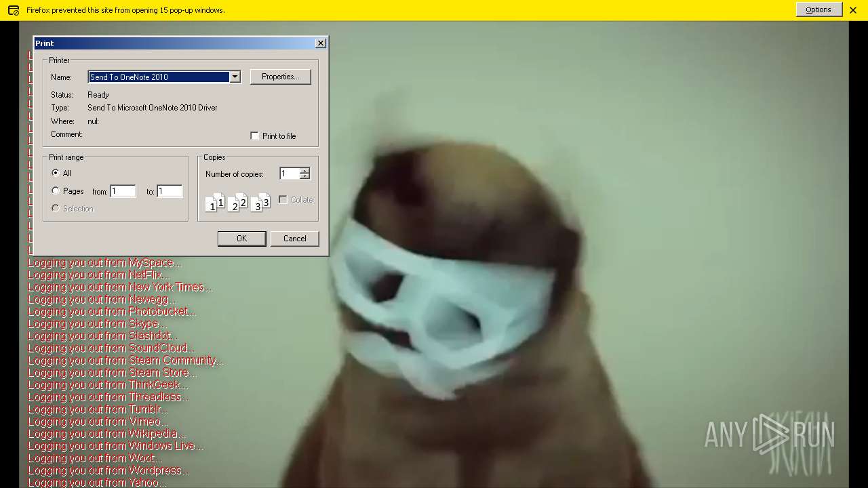The width and height of the screenshot is (868, 488).
Task: Click 'Logging you out from Wikipedia...' text
Action: [107, 434]
